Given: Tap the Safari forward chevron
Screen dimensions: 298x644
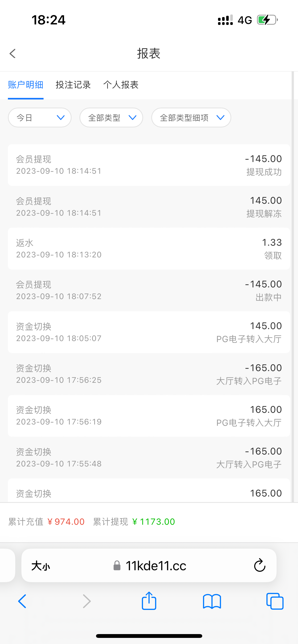Looking at the screenshot, I should (87, 602).
